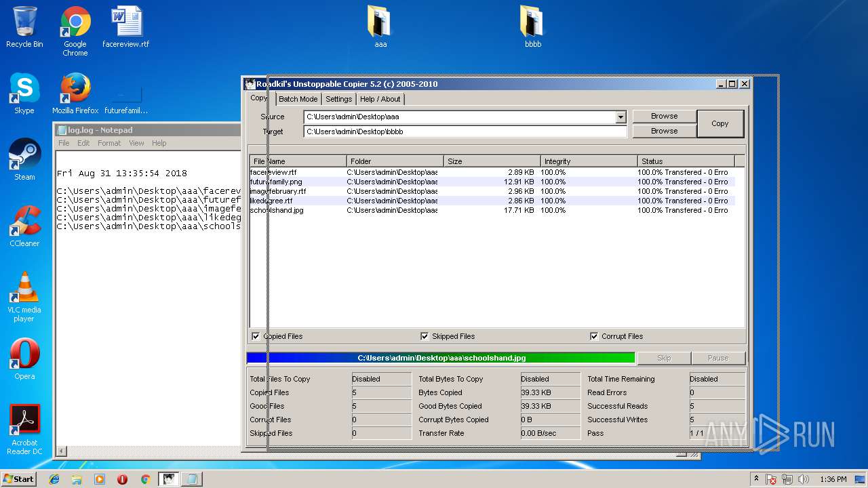Select the facereview.rtf desktop file
868x488 pixels.
pos(126,27)
